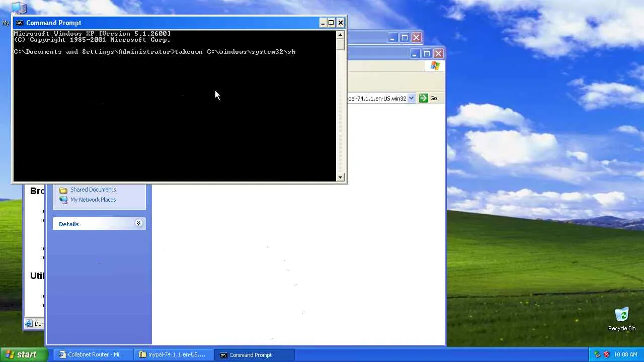Image resolution: width=644 pixels, height=362 pixels.
Task: Click the Details panel header text
Action: click(x=68, y=224)
